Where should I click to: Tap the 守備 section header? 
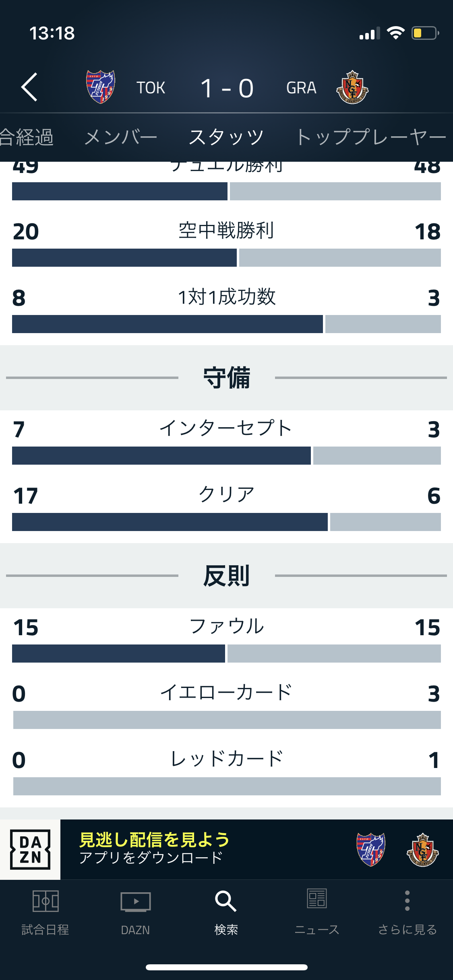point(226,378)
